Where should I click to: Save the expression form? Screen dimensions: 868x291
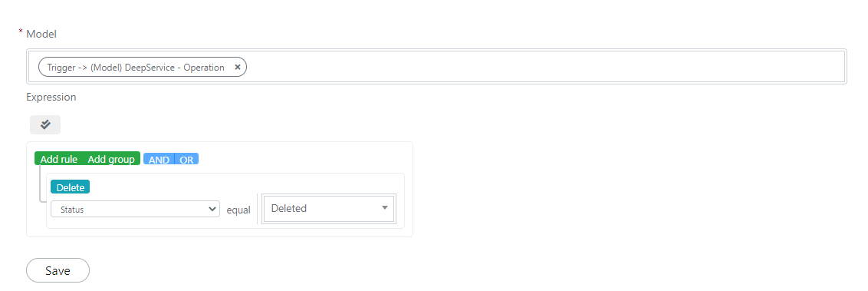click(x=58, y=270)
